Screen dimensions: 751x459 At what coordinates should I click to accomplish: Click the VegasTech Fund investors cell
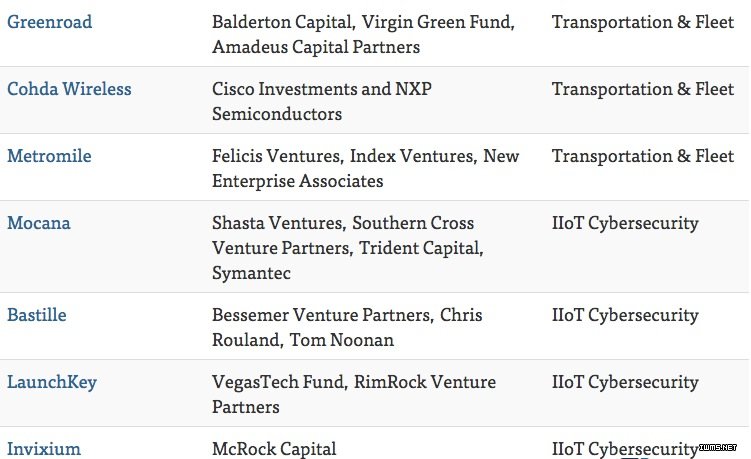[x=354, y=395]
